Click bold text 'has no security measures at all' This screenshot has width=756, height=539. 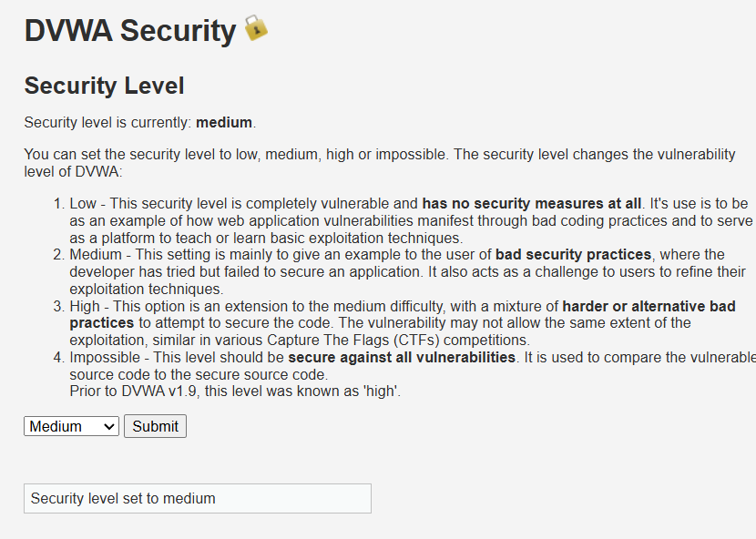531,203
